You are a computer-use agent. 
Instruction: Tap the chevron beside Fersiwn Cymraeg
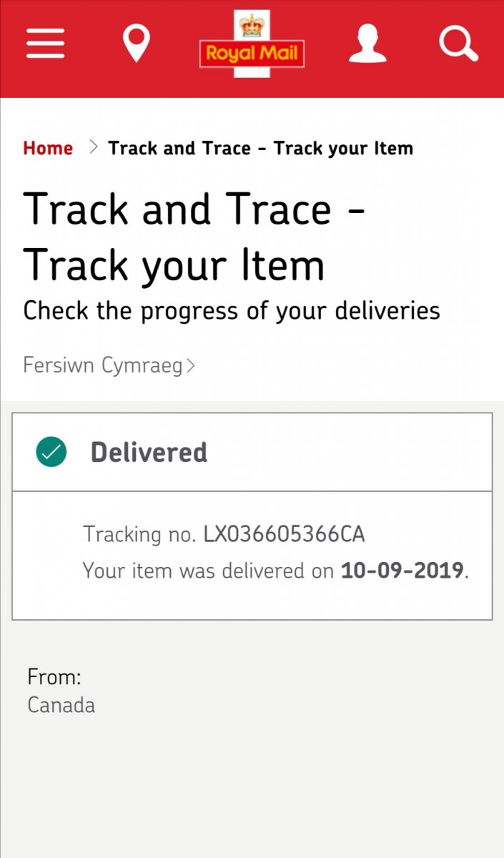[x=190, y=366]
